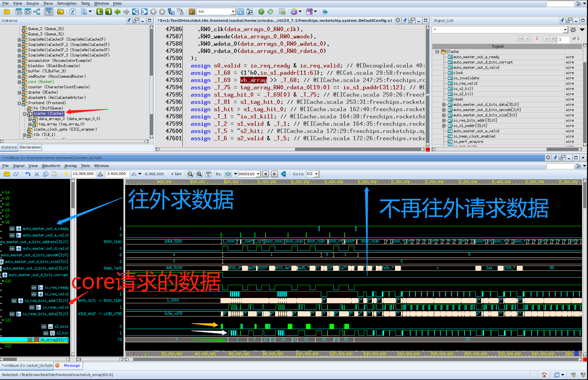
Task: Click the cut scissors icon in nWave toolbar
Action: tap(37, 174)
